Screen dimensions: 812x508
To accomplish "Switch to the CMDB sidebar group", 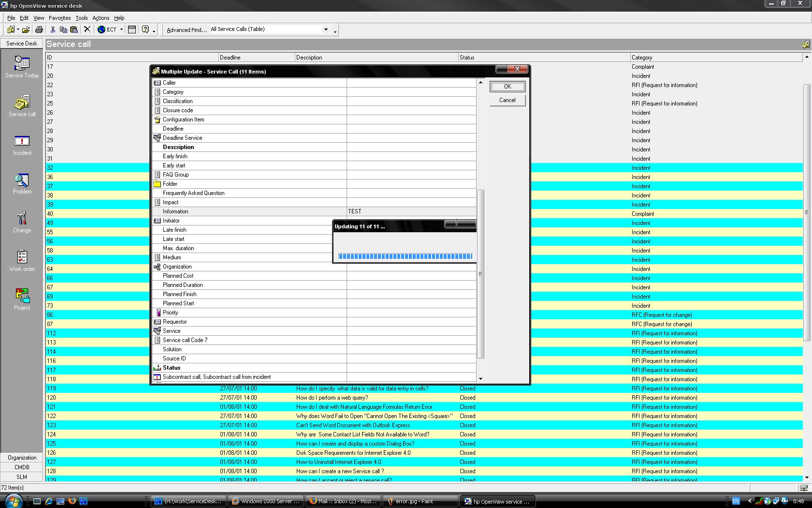I will (x=22, y=467).
